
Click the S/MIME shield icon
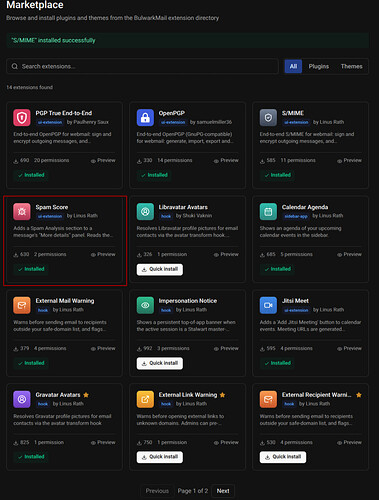tap(268, 118)
